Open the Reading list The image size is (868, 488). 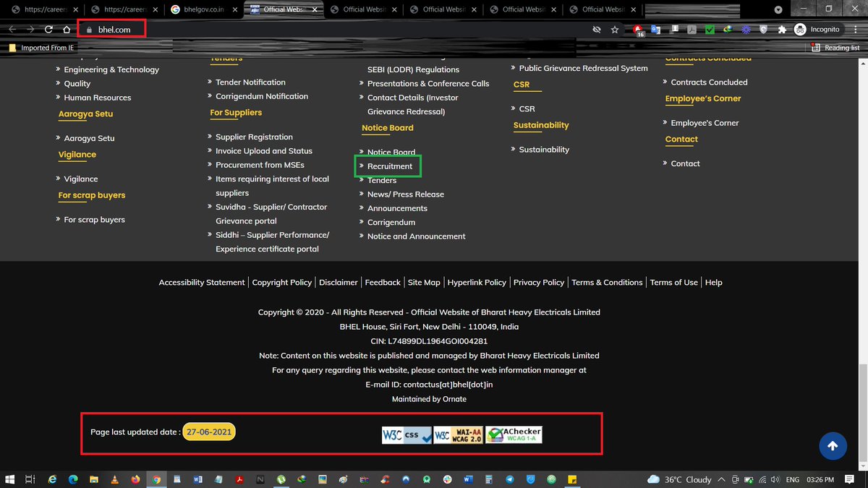coord(835,48)
